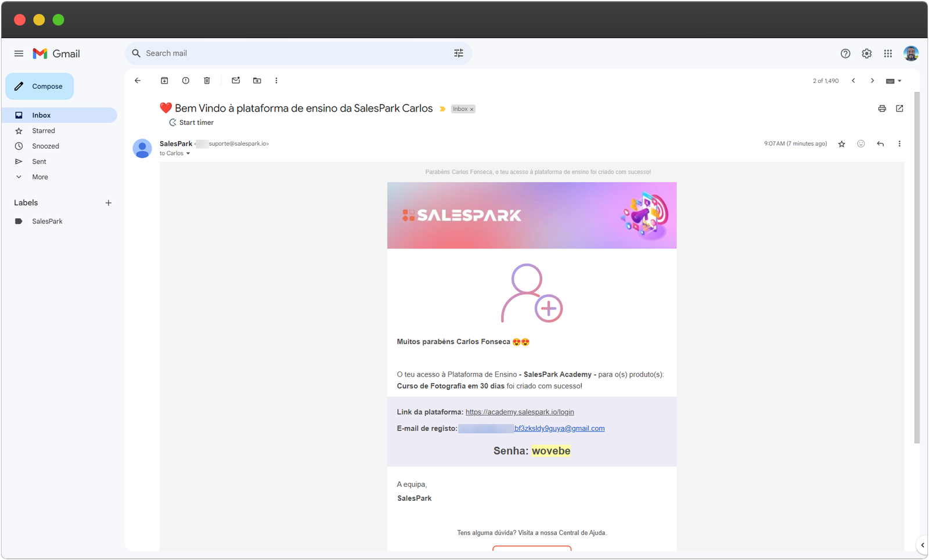Open the Sent folder
Screen dimensions: 929x560
click(x=39, y=161)
